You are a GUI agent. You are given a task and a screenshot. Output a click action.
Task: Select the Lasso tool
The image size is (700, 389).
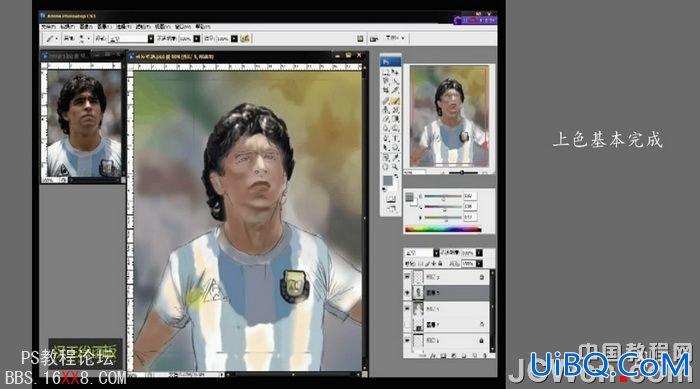tap(386, 80)
